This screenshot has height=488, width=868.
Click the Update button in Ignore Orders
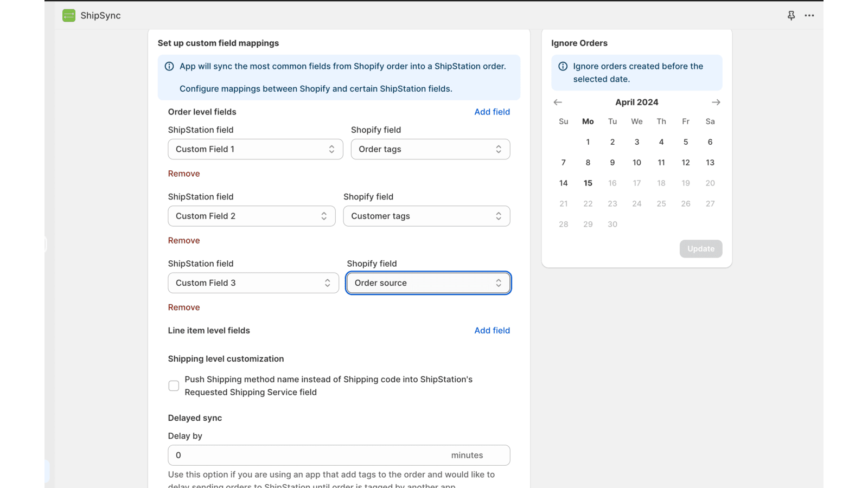click(700, 248)
